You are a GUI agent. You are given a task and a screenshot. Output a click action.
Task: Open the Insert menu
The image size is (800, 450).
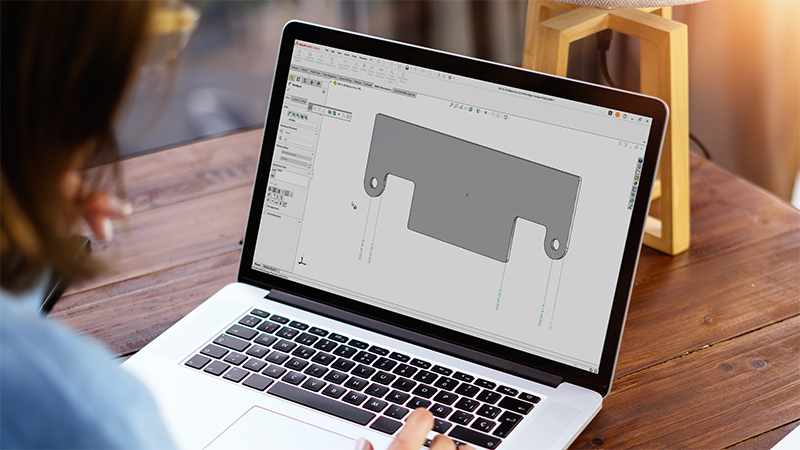(x=346, y=55)
